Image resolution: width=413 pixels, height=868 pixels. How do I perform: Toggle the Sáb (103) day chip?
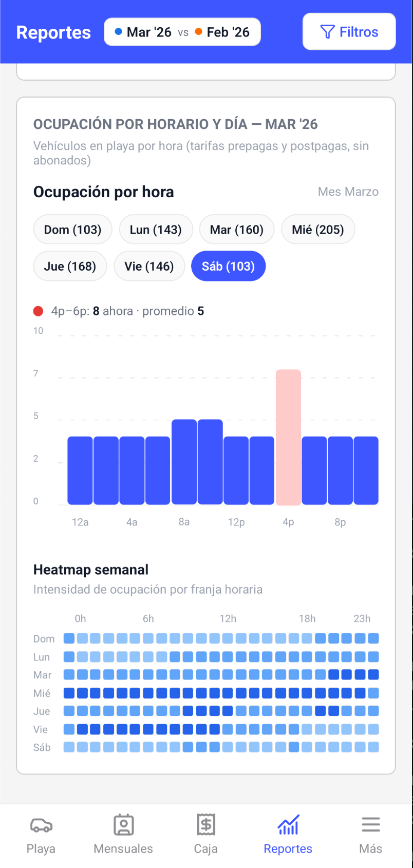(x=228, y=267)
